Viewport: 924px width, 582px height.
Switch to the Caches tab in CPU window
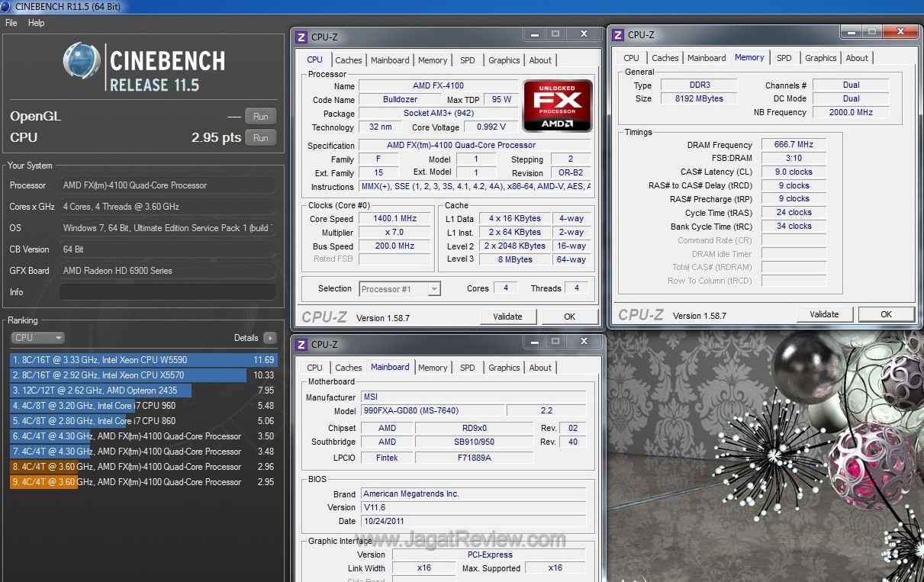click(349, 60)
